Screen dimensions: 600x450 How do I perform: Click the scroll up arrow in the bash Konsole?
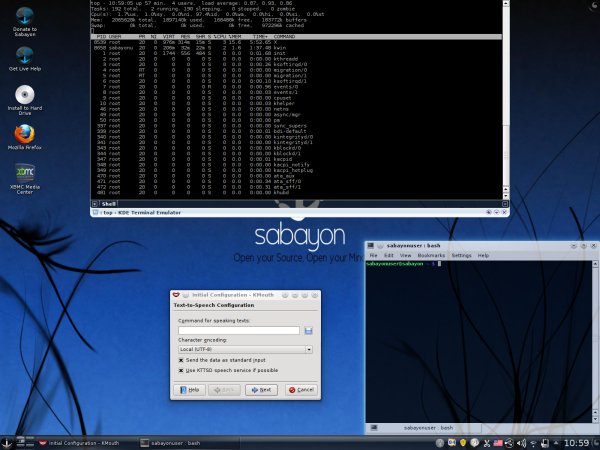595,264
